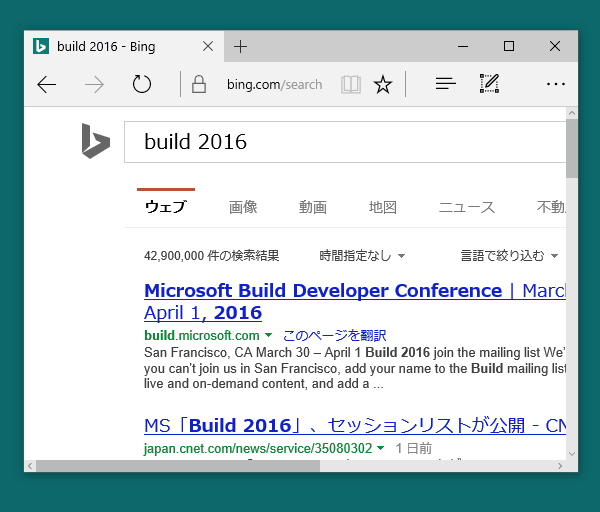Switch to the ニュース tab
Screen dimensions: 600x512
click(467, 207)
